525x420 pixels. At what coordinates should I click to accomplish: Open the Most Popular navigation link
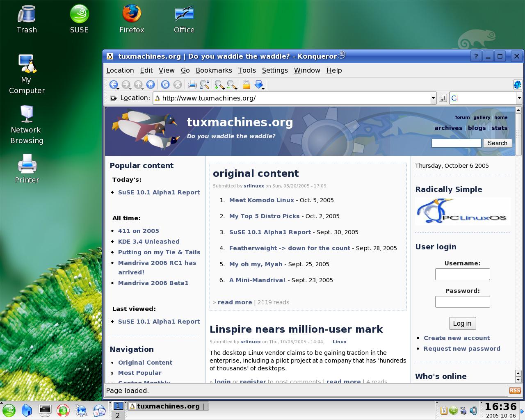[139, 373]
